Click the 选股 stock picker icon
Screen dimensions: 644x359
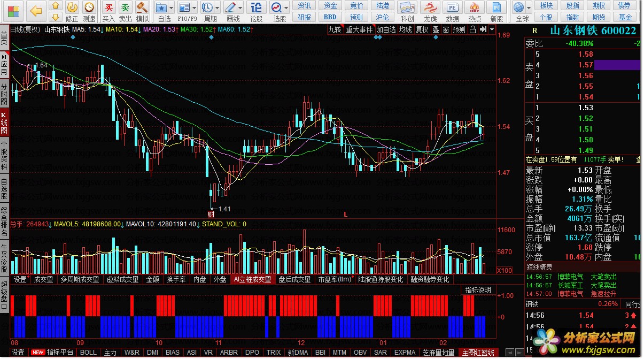tap(276, 7)
